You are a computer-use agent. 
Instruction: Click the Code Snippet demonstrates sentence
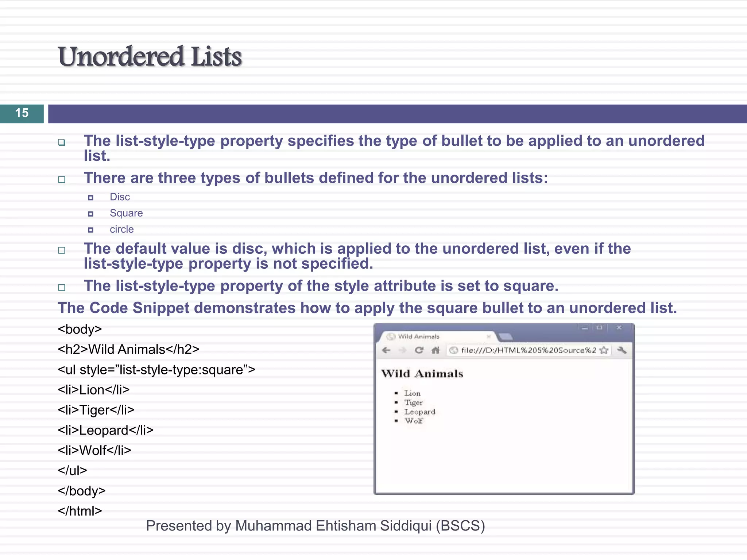point(367,308)
